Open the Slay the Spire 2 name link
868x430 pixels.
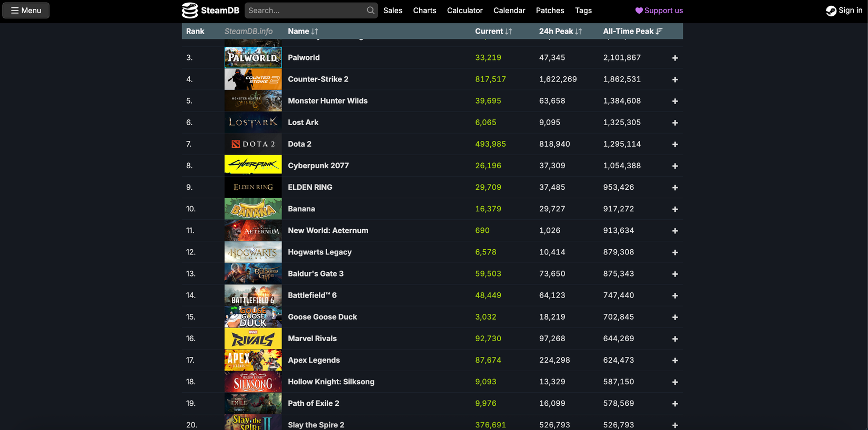(316, 425)
